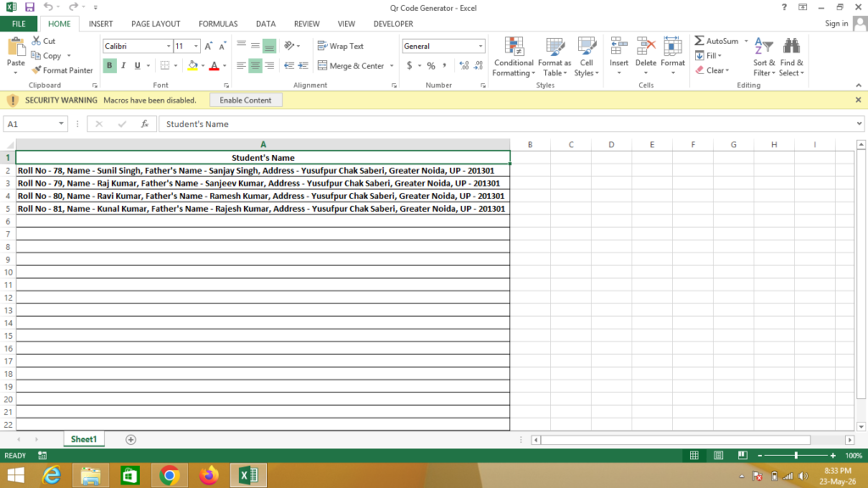
Task: Toggle Underline formatting
Action: pos(137,65)
